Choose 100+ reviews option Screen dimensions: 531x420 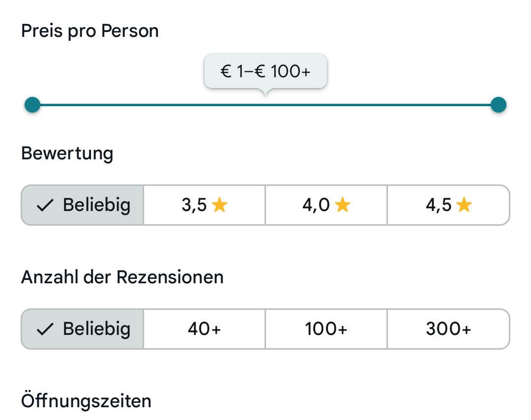click(x=326, y=329)
